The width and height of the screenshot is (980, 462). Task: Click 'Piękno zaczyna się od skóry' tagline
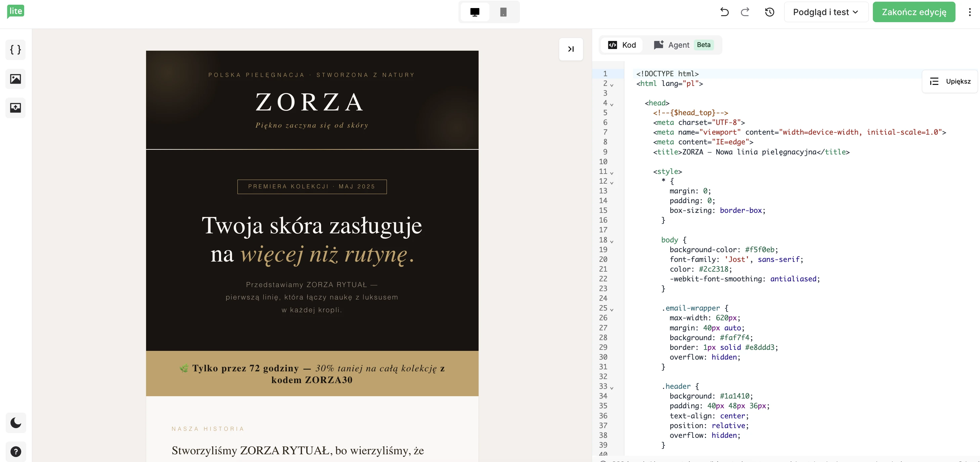click(x=312, y=125)
